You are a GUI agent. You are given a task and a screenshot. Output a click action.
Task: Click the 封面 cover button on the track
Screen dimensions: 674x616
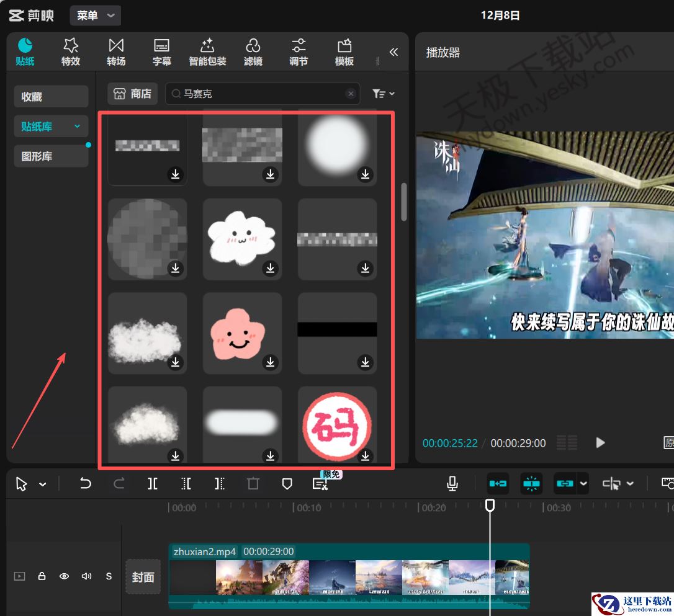coord(143,576)
